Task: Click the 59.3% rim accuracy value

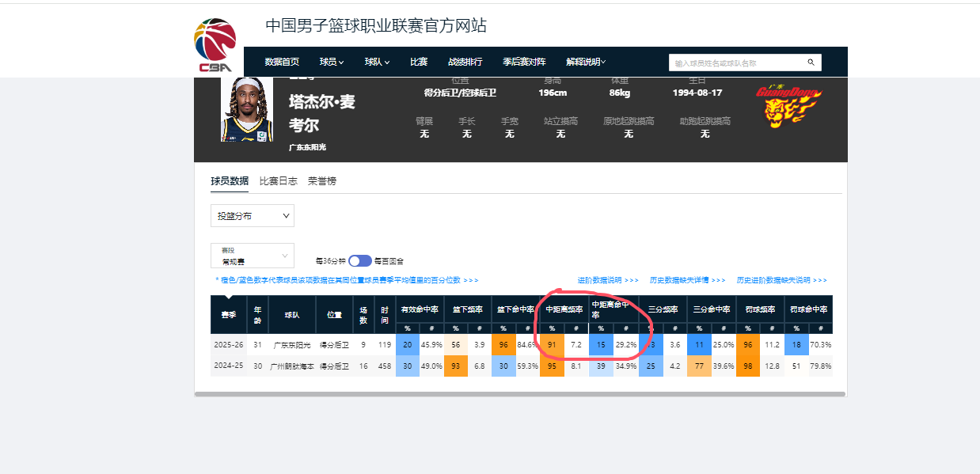Action: point(527,366)
